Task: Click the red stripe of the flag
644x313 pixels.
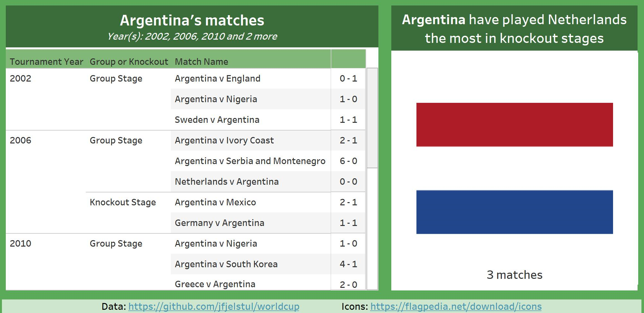Action: click(514, 124)
